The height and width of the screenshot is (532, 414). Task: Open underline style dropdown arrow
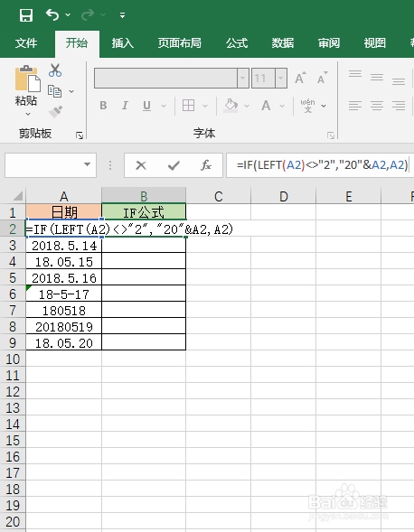(x=164, y=106)
